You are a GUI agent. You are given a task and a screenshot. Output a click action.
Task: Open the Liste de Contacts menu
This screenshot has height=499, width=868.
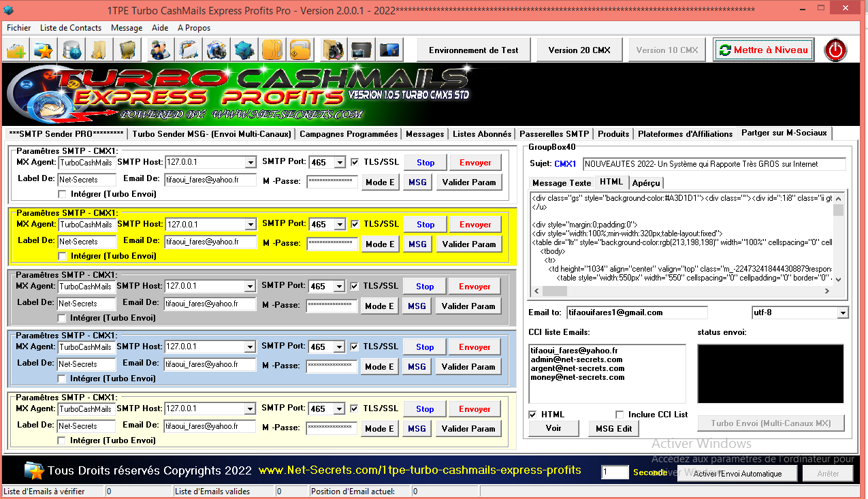pos(71,28)
